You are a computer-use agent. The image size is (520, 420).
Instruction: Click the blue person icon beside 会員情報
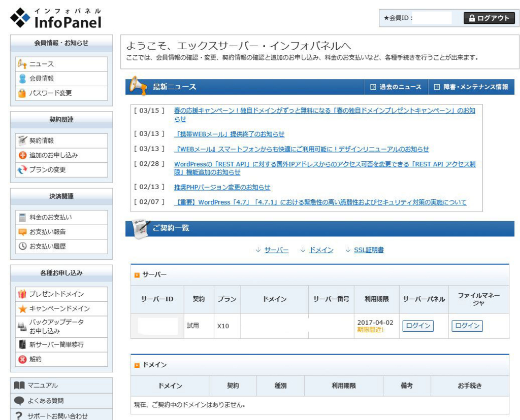pos(22,79)
